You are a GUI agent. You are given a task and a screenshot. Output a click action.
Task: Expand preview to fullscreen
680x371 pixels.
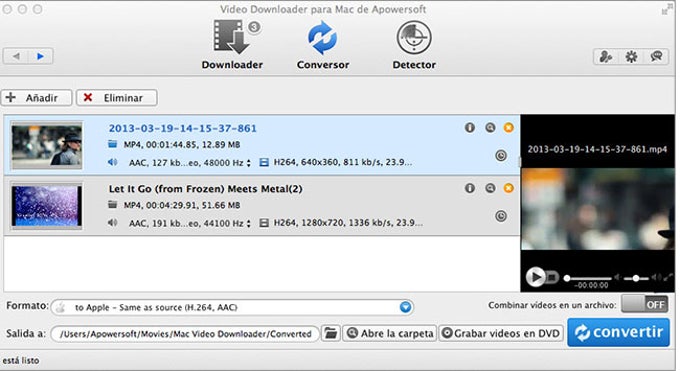click(668, 277)
